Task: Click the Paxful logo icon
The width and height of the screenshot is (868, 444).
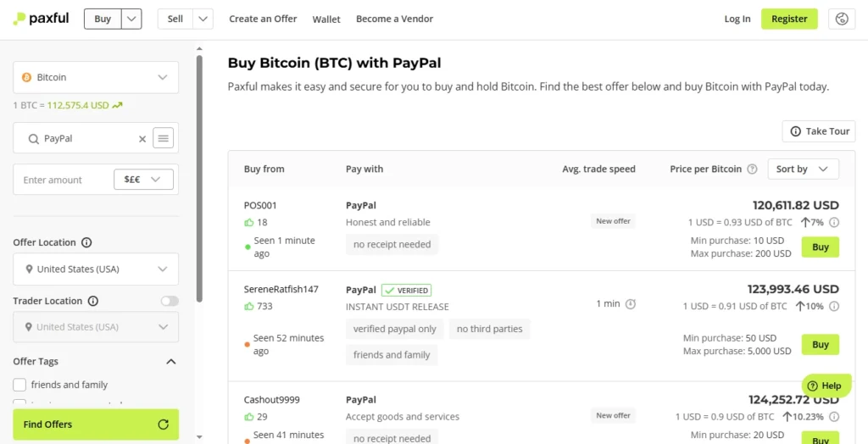Action: [x=19, y=19]
